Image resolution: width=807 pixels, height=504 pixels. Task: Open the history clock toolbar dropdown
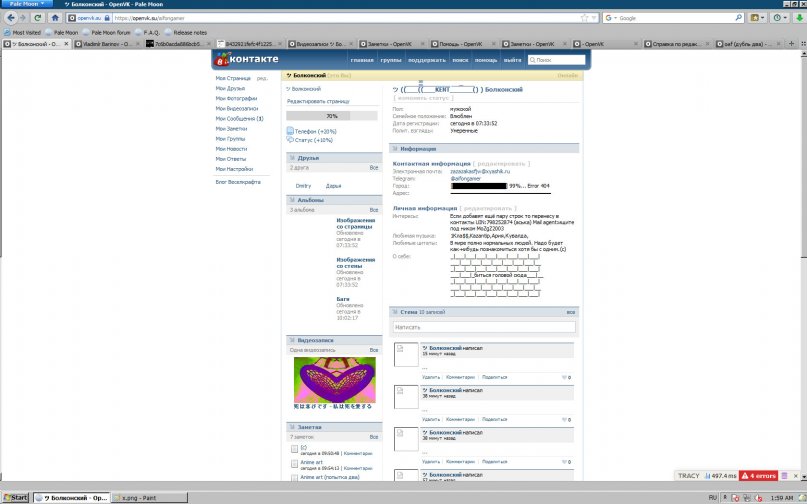pos(780,18)
